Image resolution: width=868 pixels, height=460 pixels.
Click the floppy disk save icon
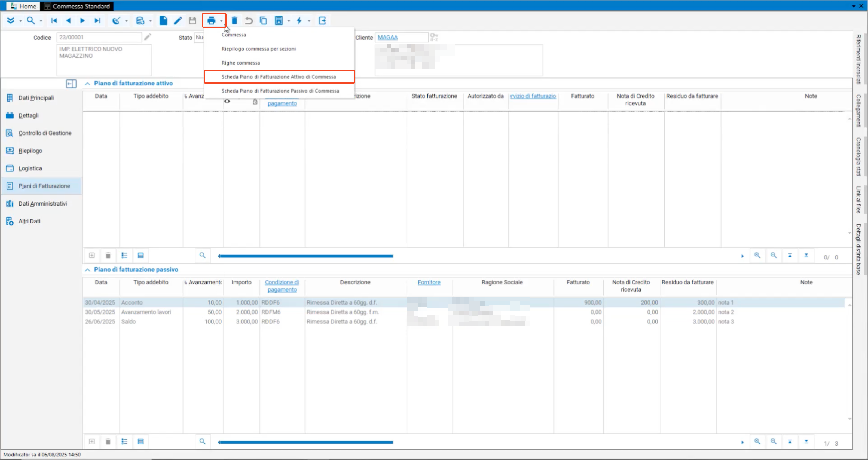click(192, 20)
